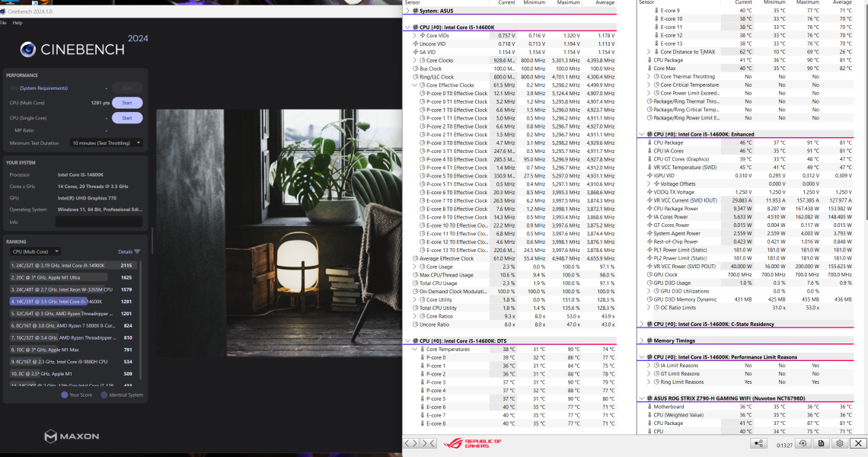
Task: Click the CPU Package Power sensor row
Action: click(x=745, y=208)
